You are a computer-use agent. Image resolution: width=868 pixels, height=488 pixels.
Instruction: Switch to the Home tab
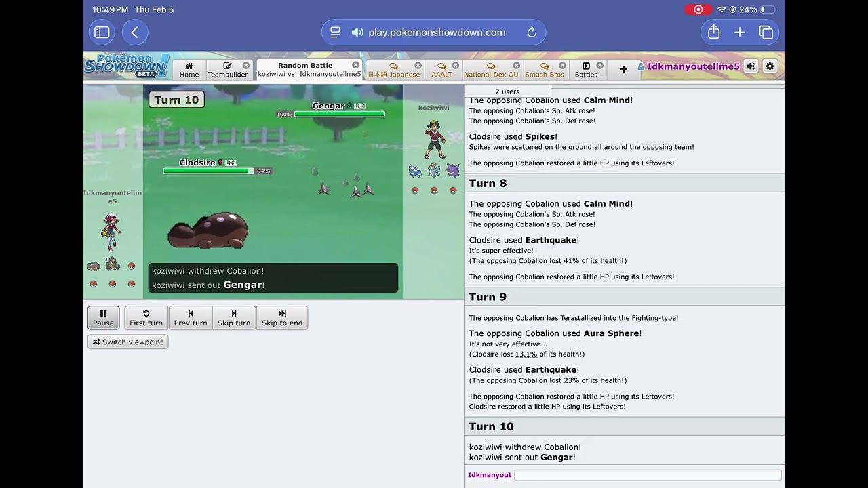click(189, 70)
